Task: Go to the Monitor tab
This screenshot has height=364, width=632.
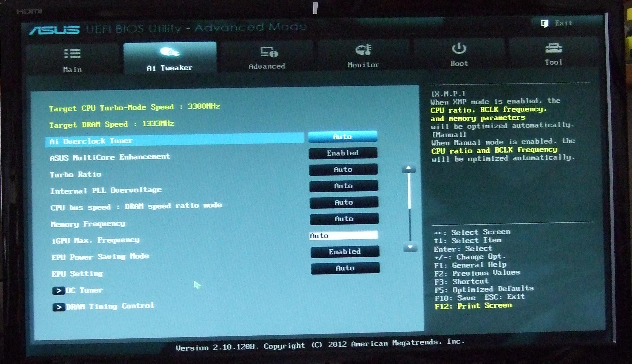Action: [363, 55]
